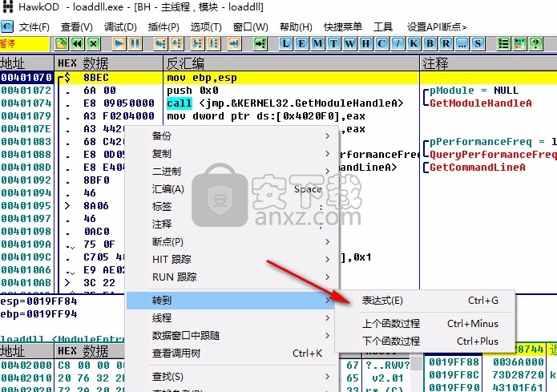Click disassembly HEX 数据 column header
Image resolution: width=557 pixels, height=392 pixels.
108,63
